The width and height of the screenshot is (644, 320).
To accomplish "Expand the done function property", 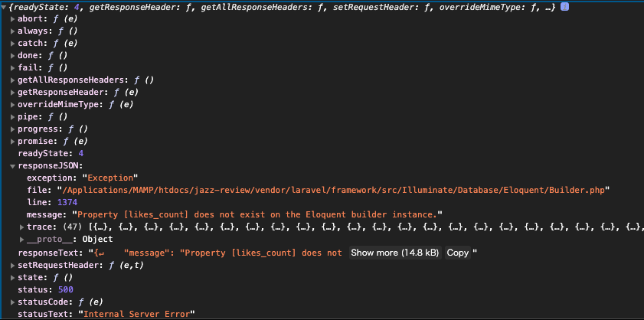I will tap(13, 55).
